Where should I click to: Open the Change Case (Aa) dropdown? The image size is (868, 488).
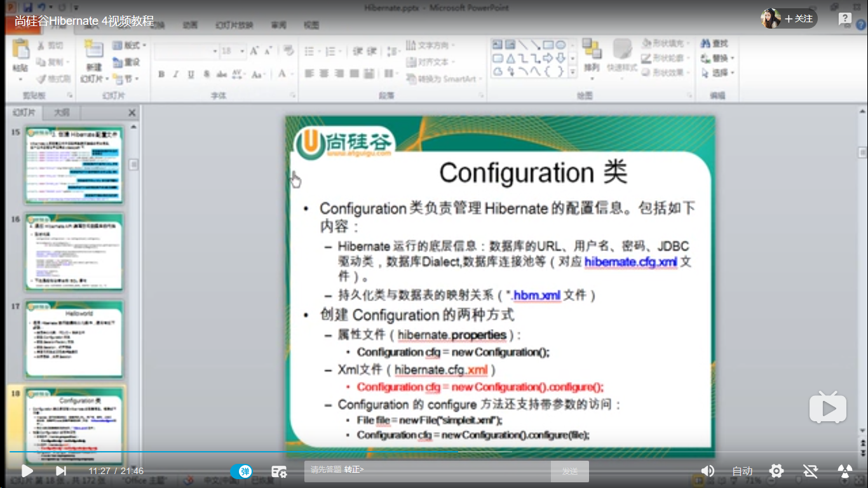[258, 74]
